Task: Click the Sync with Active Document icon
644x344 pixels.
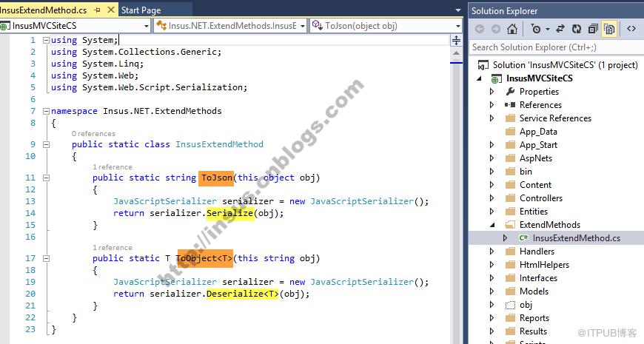Action: click(560, 29)
